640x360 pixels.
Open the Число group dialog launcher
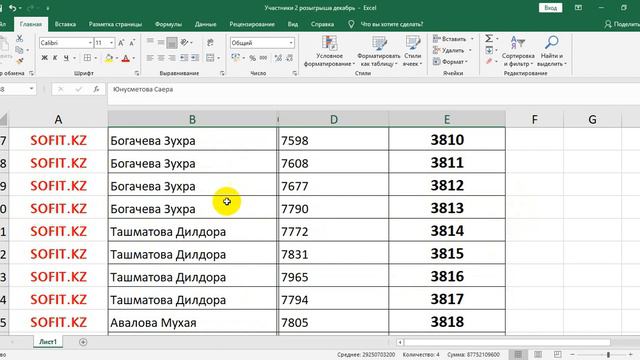[295, 73]
